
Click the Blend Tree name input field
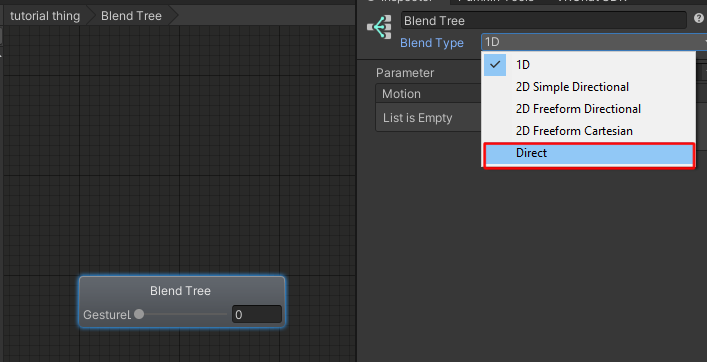(544, 21)
